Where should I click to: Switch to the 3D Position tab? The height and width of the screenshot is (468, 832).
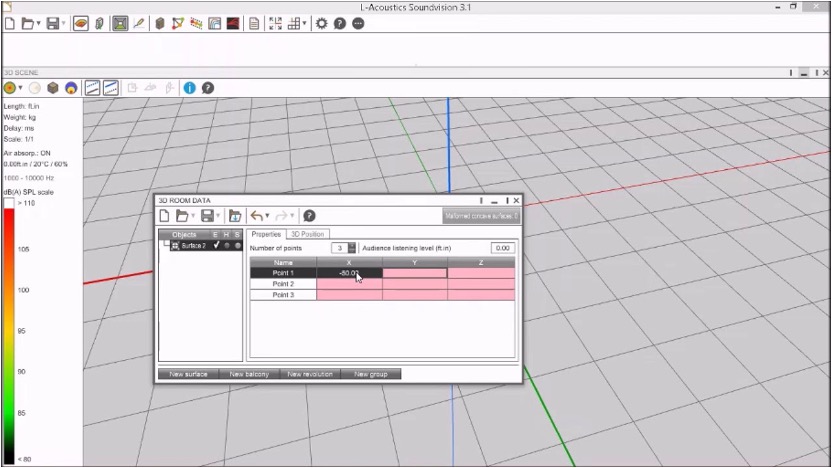[308, 234]
